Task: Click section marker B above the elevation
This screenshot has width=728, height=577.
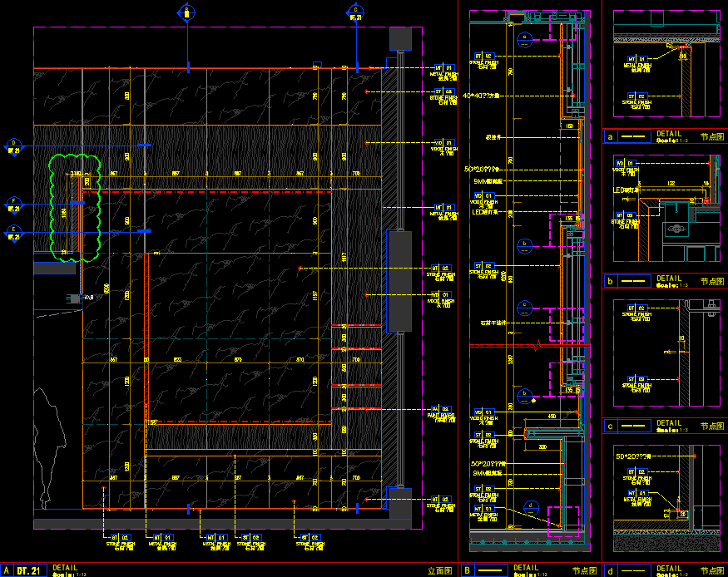Action: (186, 12)
